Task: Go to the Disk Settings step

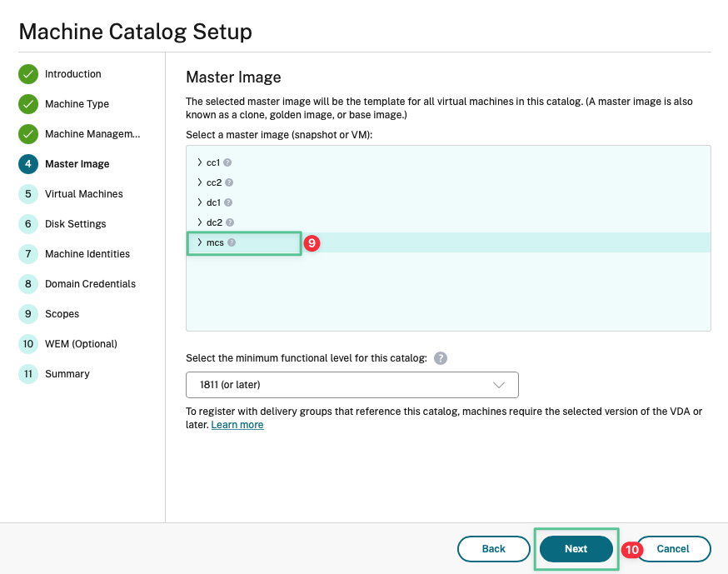Action: (75, 224)
